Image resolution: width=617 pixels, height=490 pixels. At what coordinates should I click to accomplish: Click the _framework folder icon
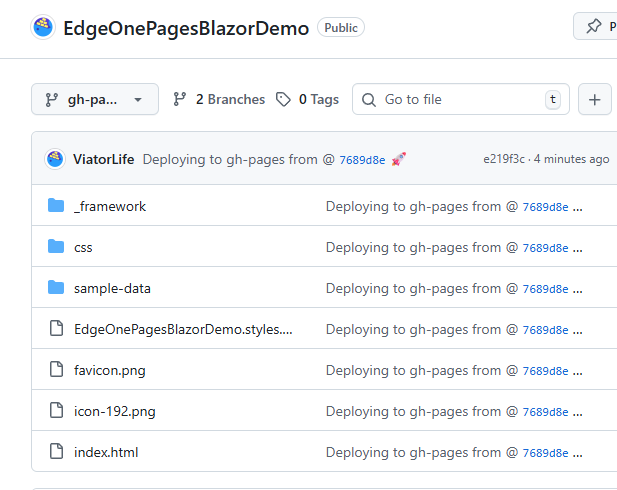pyautogui.click(x=56, y=205)
